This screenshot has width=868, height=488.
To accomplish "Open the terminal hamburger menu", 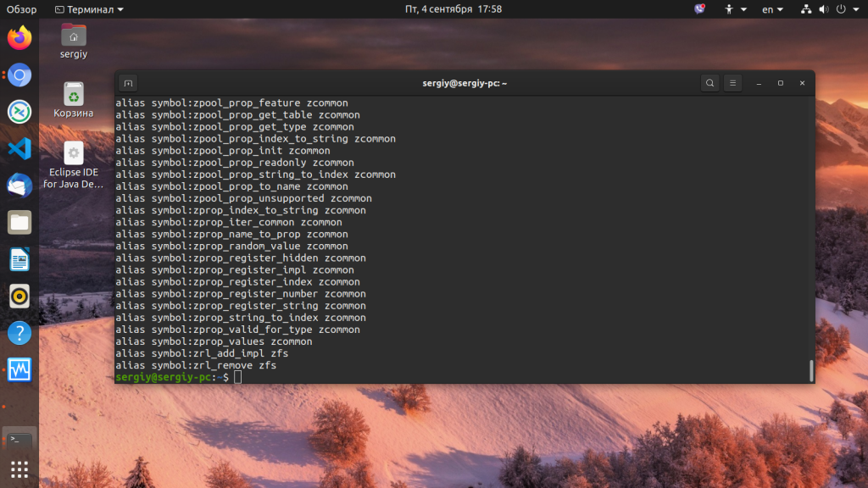I will (732, 83).
